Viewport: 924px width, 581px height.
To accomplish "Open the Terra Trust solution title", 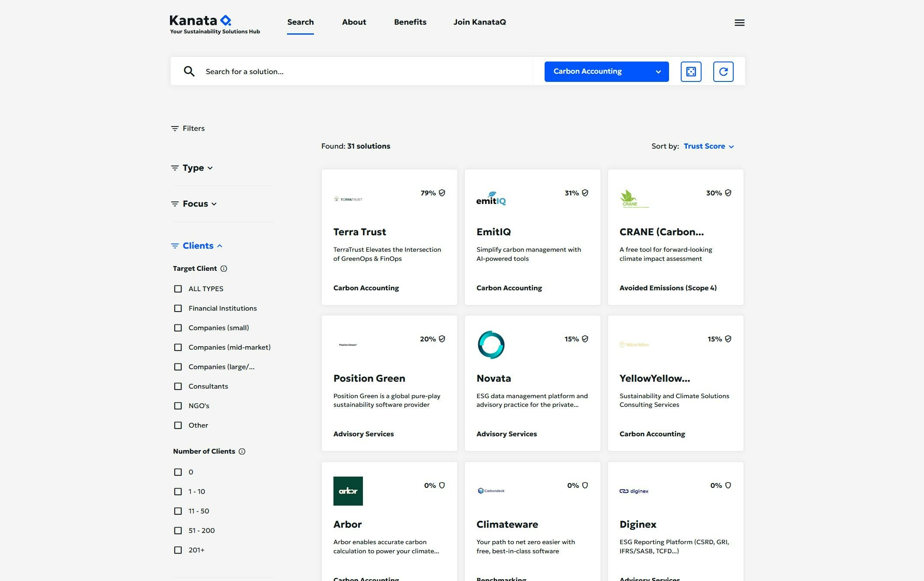I will [x=359, y=232].
